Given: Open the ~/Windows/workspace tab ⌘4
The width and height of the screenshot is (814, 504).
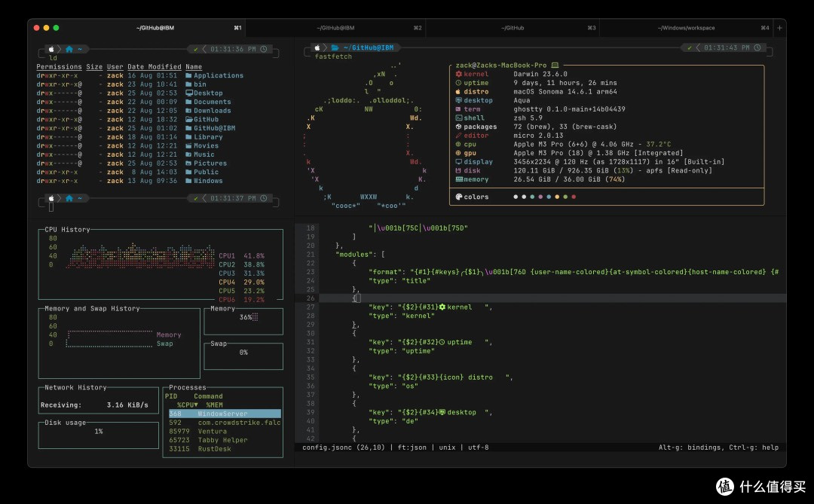Looking at the screenshot, I should 686,28.
